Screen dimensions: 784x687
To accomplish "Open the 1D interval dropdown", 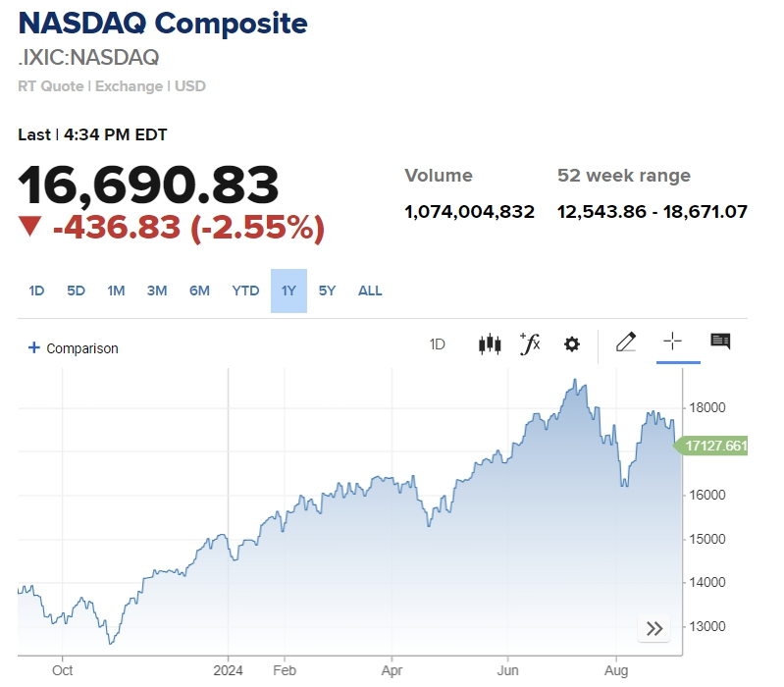I will pyautogui.click(x=438, y=343).
